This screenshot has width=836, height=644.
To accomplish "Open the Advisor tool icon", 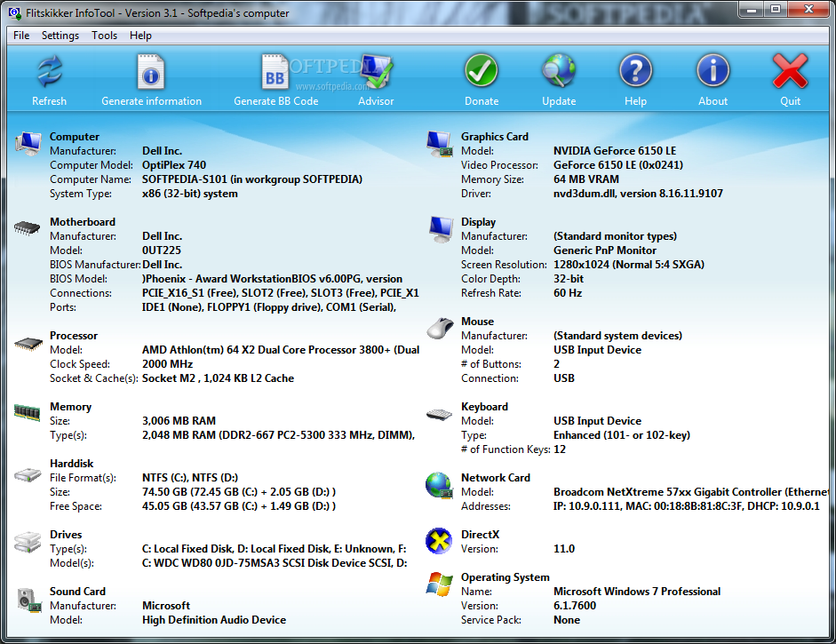I will click(376, 71).
